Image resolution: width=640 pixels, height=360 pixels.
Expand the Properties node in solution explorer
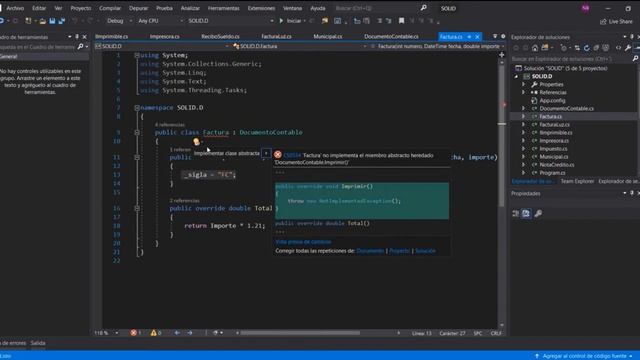point(524,84)
